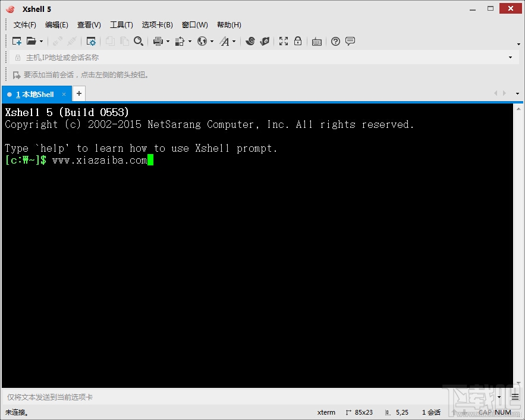Screen dimensions: 525x420
Task: Expand the Open folder dropdown arrow
Action: (x=41, y=42)
